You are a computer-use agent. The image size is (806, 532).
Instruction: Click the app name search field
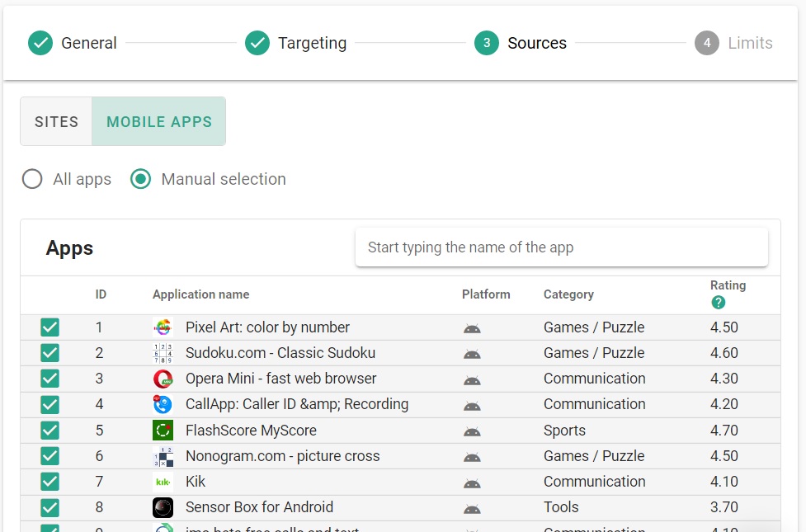[x=562, y=247]
